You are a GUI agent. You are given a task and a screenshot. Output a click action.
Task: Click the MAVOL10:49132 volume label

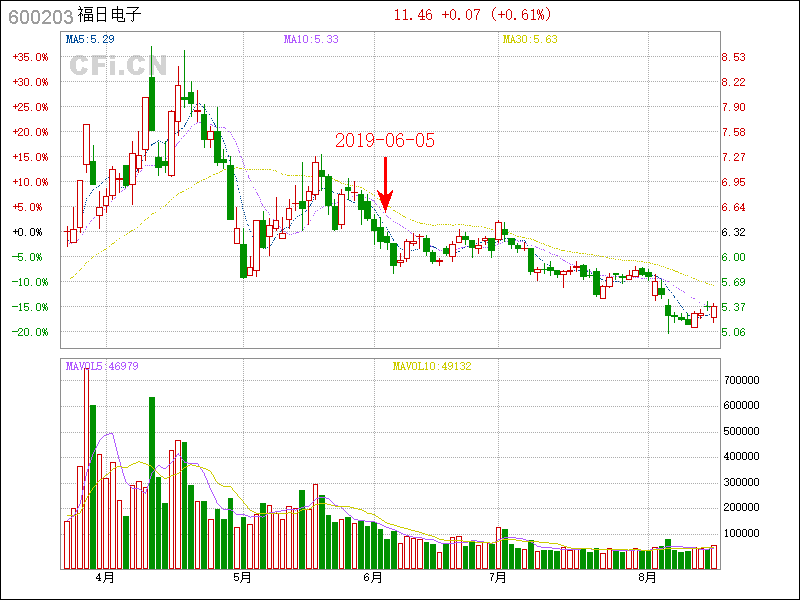coord(432,366)
